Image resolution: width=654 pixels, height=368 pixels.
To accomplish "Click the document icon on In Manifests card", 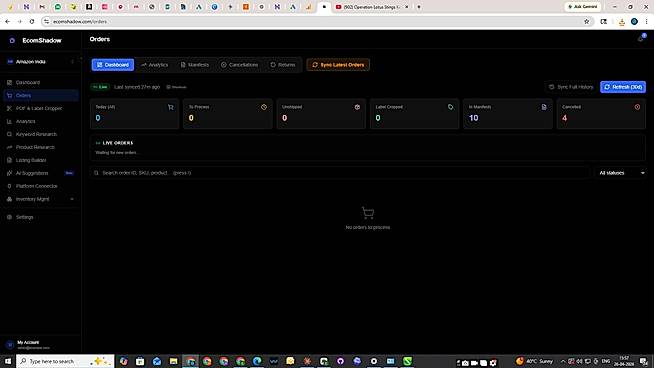I will 544,107.
